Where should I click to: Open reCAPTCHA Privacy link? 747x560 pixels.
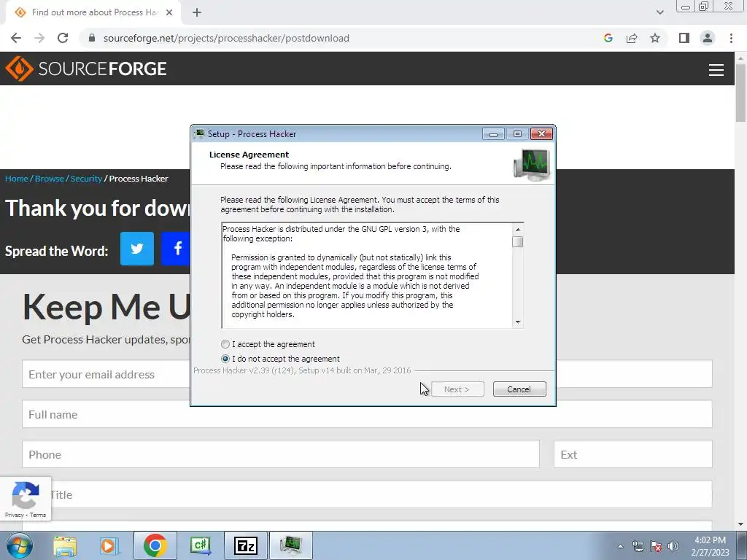pos(15,515)
